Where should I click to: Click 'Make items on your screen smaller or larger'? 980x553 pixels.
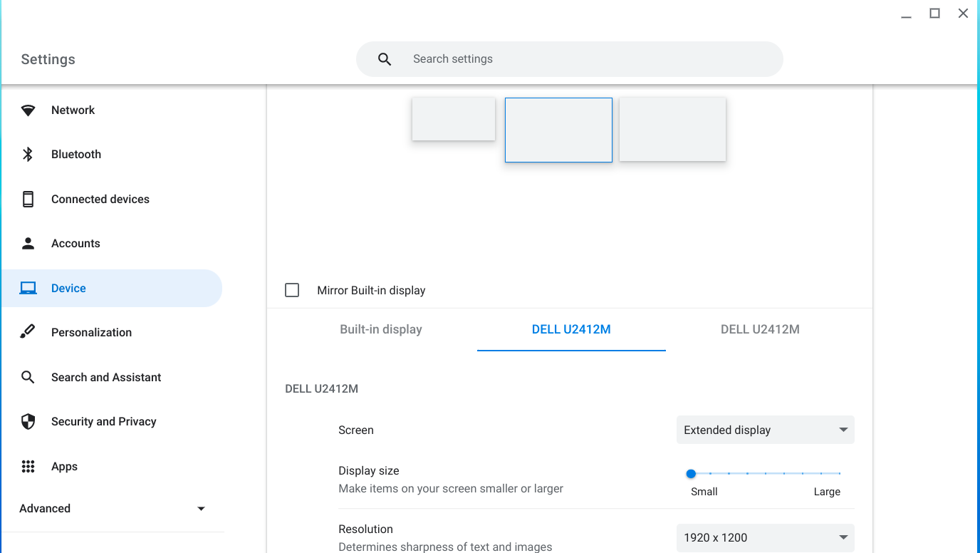pyautogui.click(x=451, y=489)
